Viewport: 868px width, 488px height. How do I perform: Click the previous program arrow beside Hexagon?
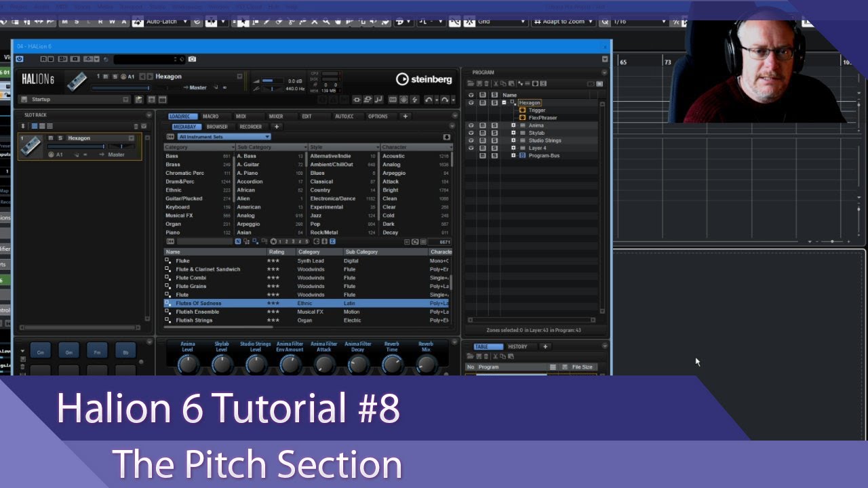pyautogui.click(x=142, y=77)
